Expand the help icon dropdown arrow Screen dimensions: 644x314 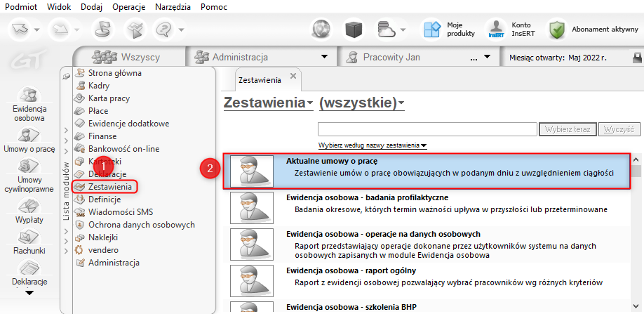[x=181, y=30]
